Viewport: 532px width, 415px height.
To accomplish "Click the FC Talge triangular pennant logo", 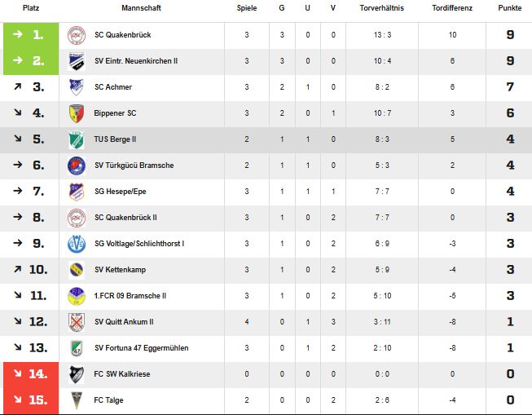I will coord(77,400).
